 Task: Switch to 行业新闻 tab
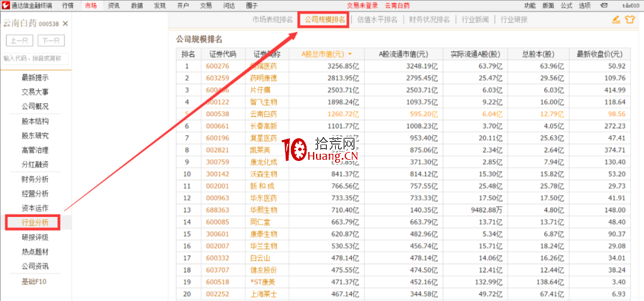(x=475, y=20)
